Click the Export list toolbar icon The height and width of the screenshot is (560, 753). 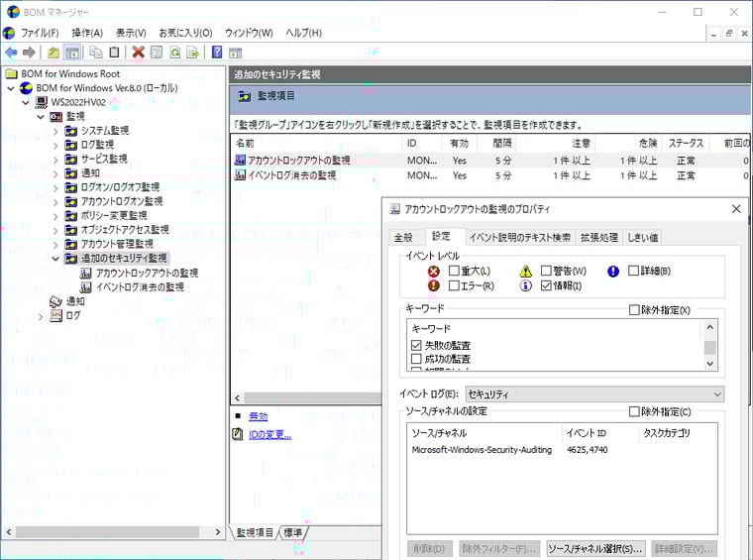[192, 53]
